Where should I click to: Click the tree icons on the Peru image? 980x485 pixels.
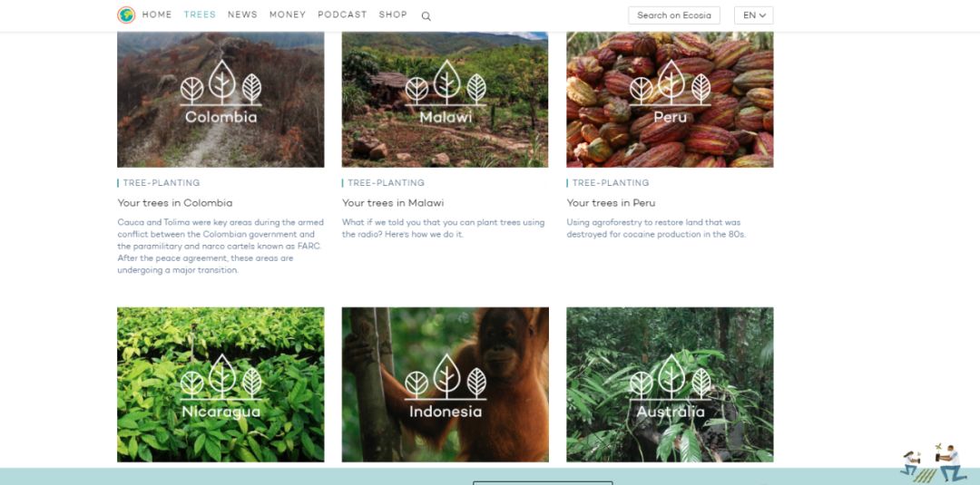(671, 82)
